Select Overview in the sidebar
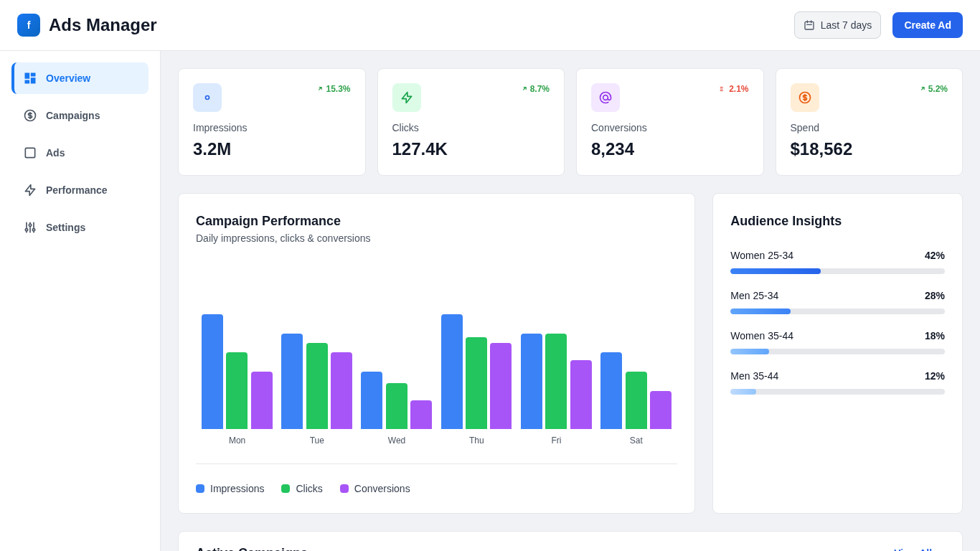This screenshot has width=980, height=551. (x=80, y=78)
